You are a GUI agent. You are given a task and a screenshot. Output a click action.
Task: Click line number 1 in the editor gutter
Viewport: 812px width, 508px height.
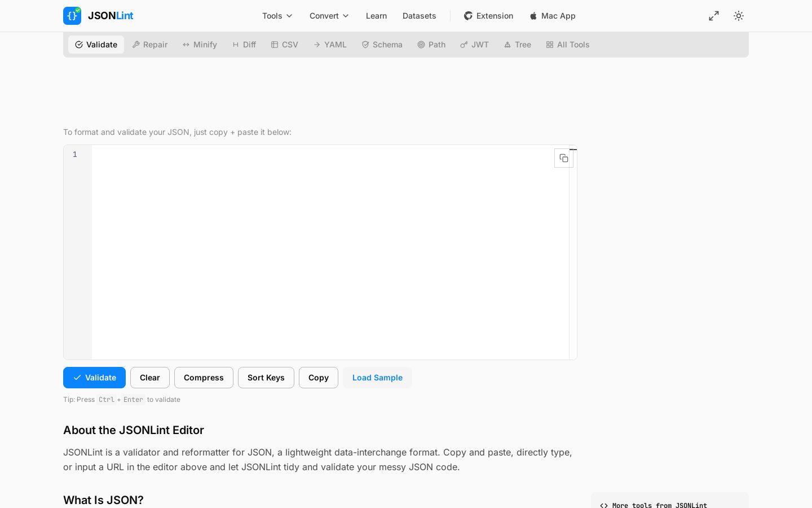[x=74, y=155]
